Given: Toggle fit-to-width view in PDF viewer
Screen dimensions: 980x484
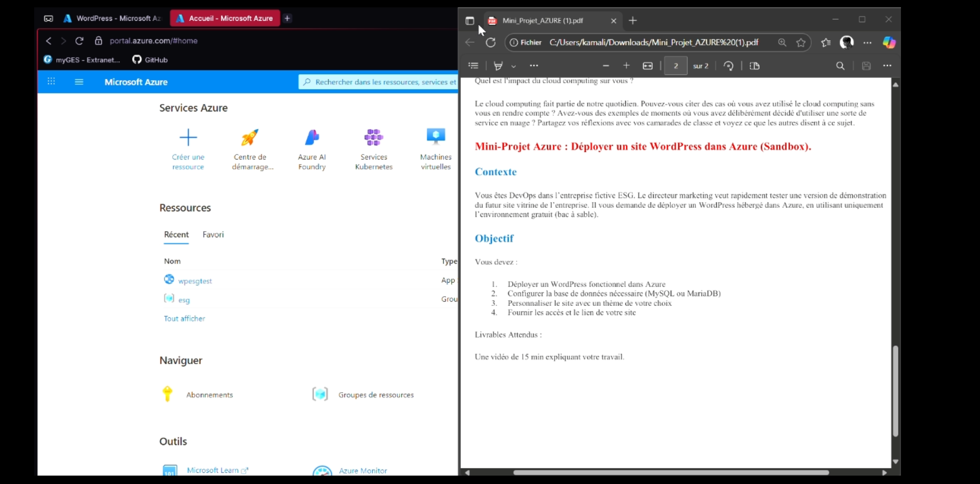Looking at the screenshot, I should coord(647,66).
